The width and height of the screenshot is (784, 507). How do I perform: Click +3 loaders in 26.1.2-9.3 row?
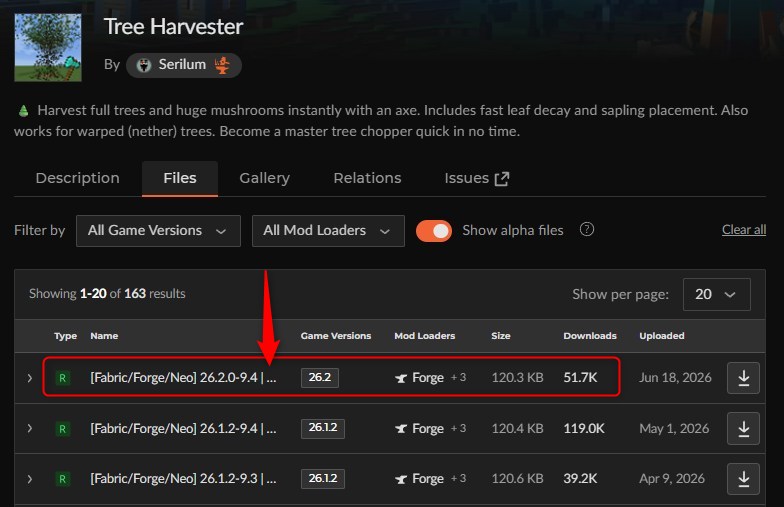(x=458, y=479)
